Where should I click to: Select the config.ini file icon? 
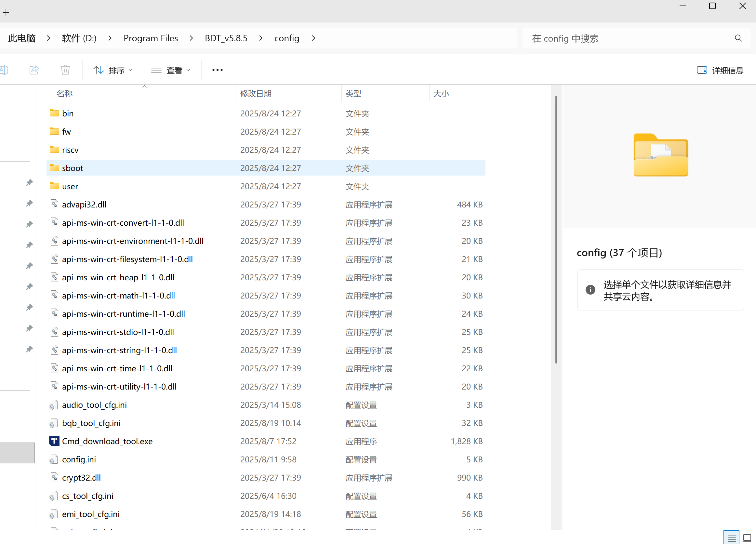(x=53, y=459)
